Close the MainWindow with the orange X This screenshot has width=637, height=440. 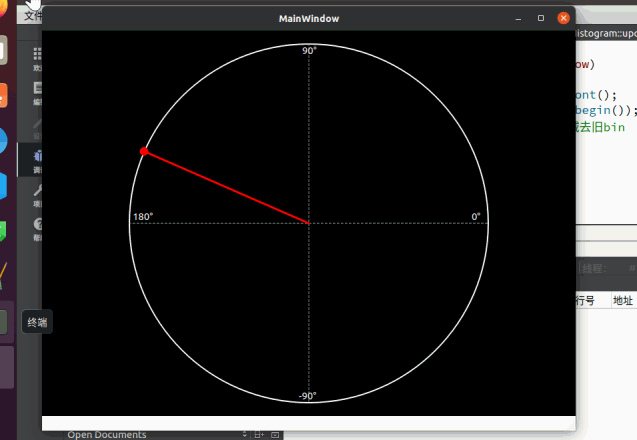(563, 18)
